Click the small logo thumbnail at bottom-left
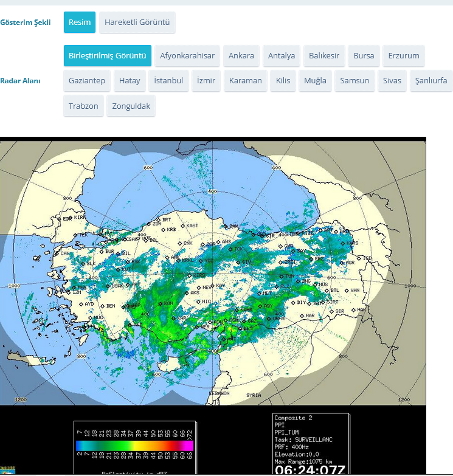Viewport: 453px width, 476px height. pyautogui.click(x=7, y=471)
